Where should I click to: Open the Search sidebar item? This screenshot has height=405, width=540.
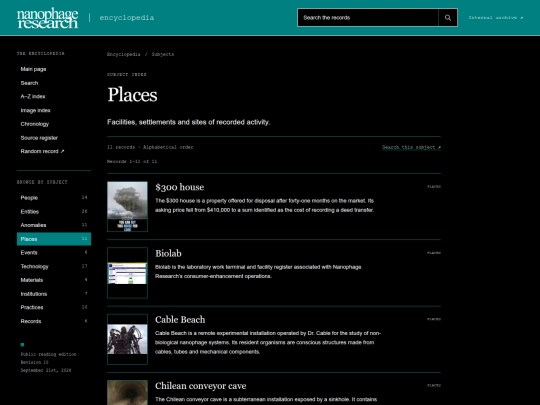pyautogui.click(x=29, y=83)
